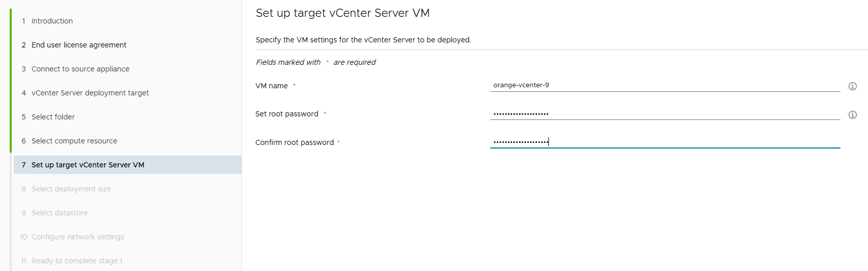Go to the Introduction step
Screen dimensions: 868x271
(52, 21)
